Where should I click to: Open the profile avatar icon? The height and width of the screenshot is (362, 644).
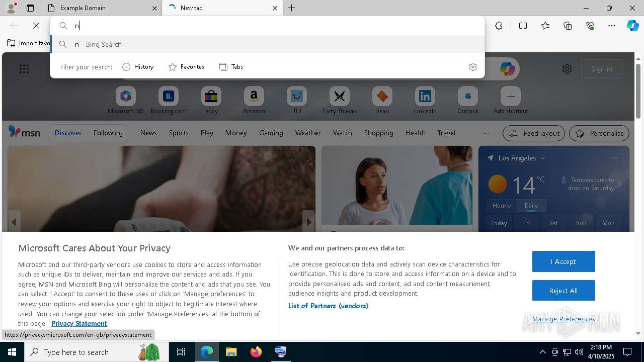point(11,8)
